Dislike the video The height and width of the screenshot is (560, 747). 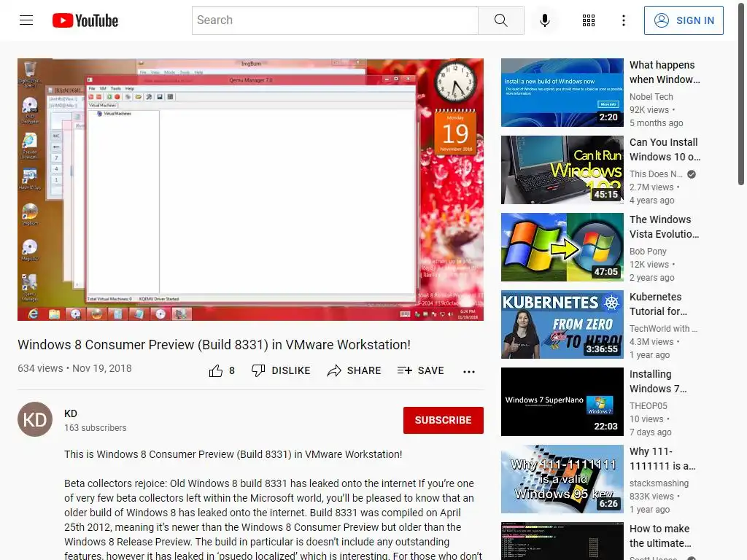coord(281,370)
